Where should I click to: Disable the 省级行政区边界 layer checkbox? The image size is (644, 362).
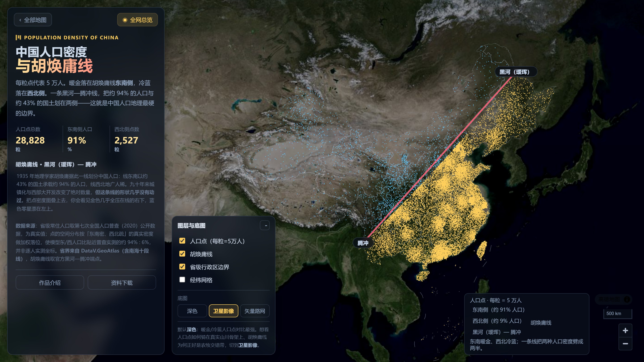click(182, 267)
